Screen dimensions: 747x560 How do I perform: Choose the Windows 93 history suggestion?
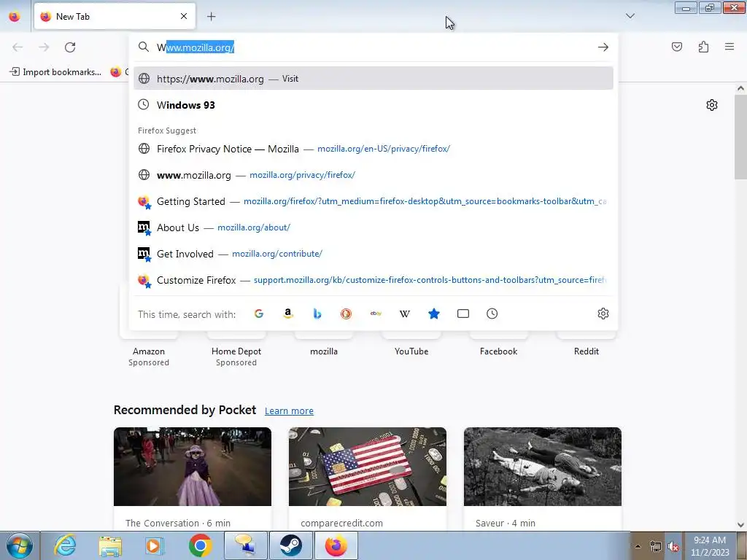pyautogui.click(x=373, y=105)
